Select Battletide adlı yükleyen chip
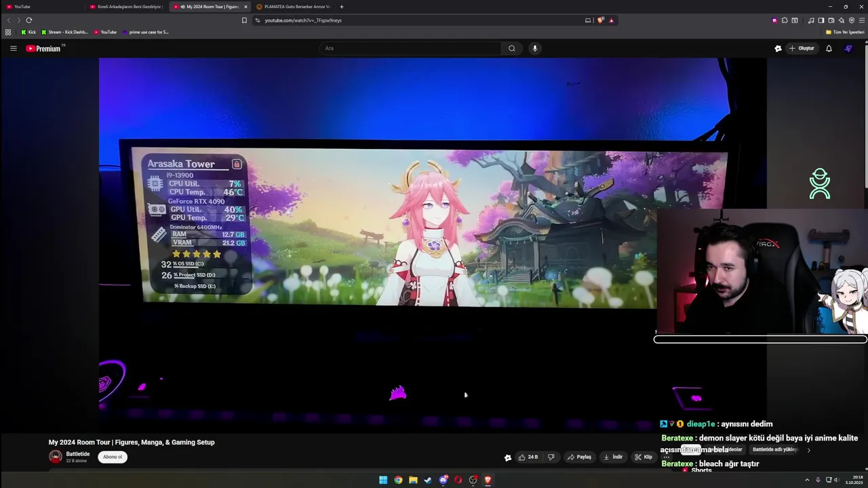This screenshot has height=488, width=868. click(774, 449)
